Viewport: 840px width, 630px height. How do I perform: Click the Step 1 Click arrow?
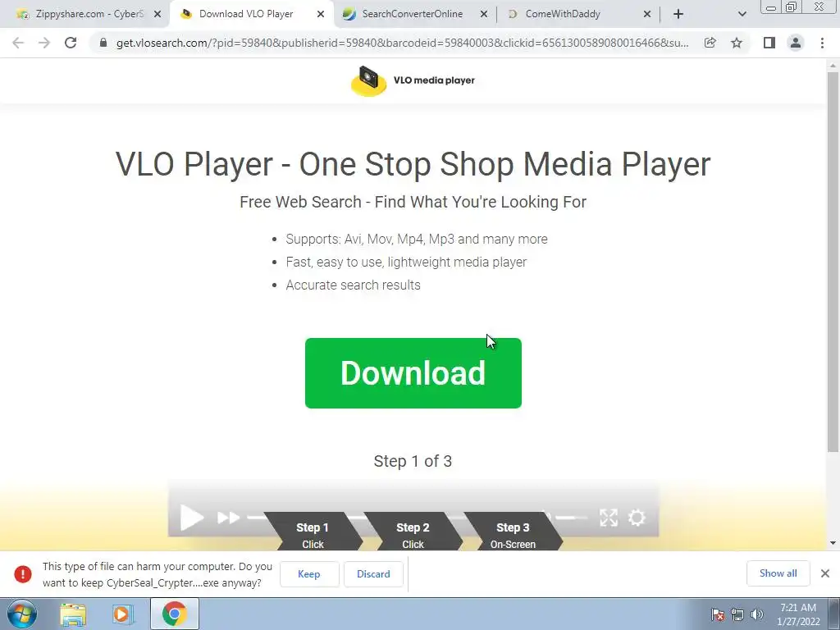click(x=313, y=532)
